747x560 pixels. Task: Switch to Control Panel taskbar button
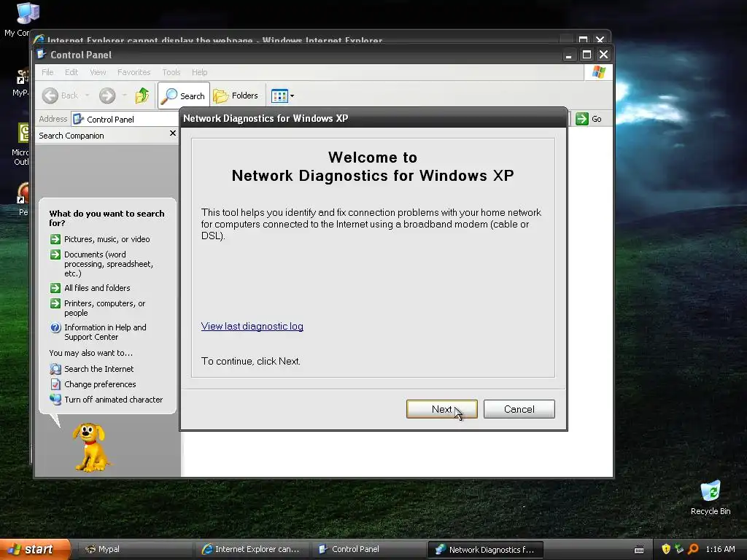pyautogui.click(x=368, y=549)
